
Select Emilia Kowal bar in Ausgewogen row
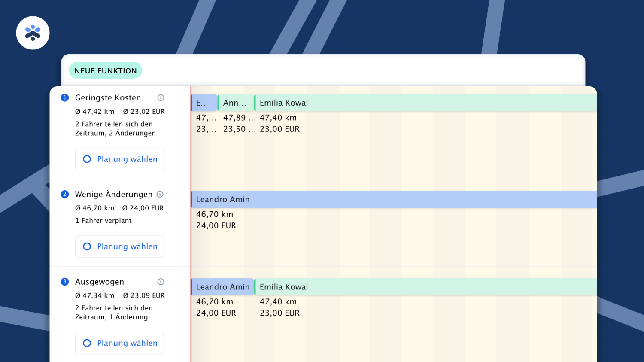pyautogui.click(x=425, y=287)
